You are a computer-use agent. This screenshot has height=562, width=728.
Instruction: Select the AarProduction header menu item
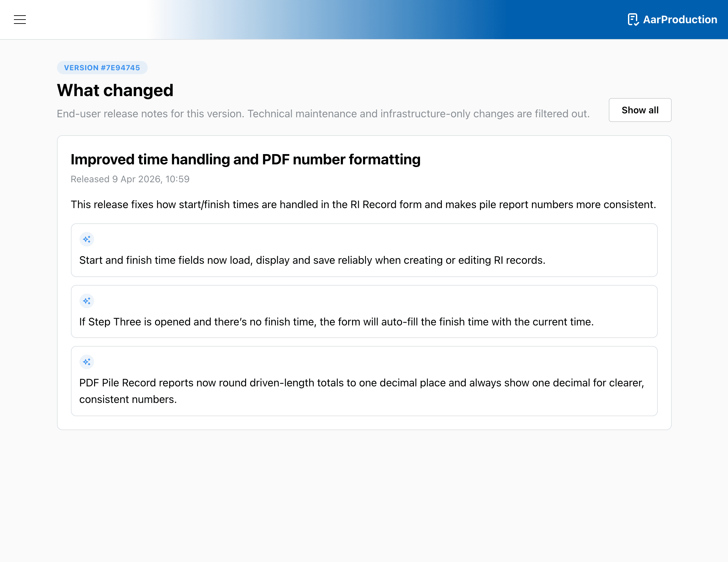[679, 19]
